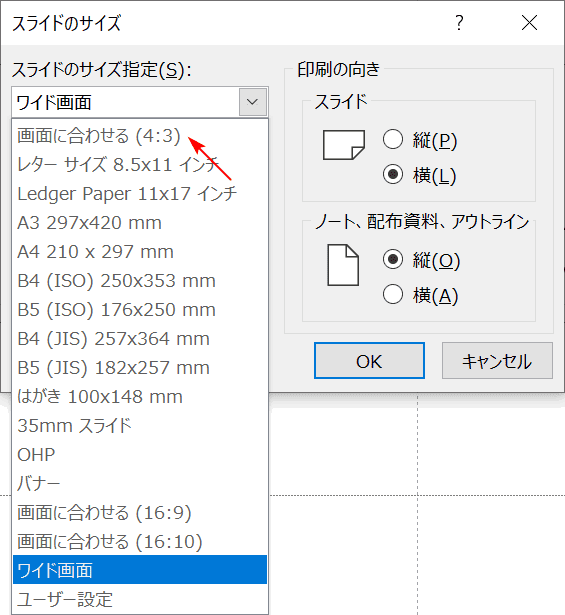The width and height of the screenshot is (565, 615).
Task: Choose バナー option in list
Action: [x=140, y=484]
